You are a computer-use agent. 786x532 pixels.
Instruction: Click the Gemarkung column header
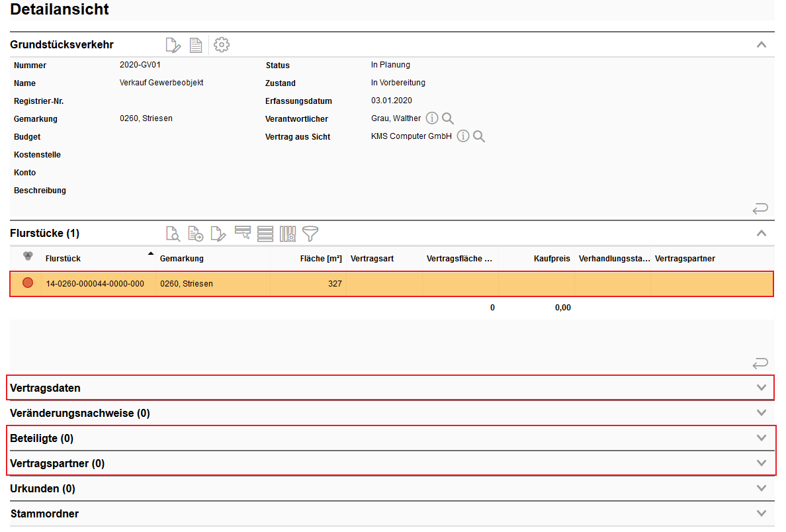[x=182, y=259]
